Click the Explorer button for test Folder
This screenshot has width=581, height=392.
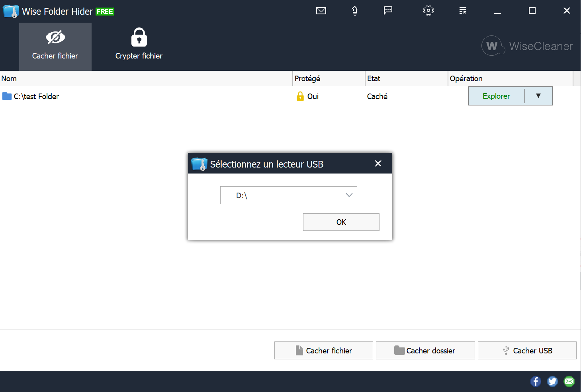click(496, 96)
